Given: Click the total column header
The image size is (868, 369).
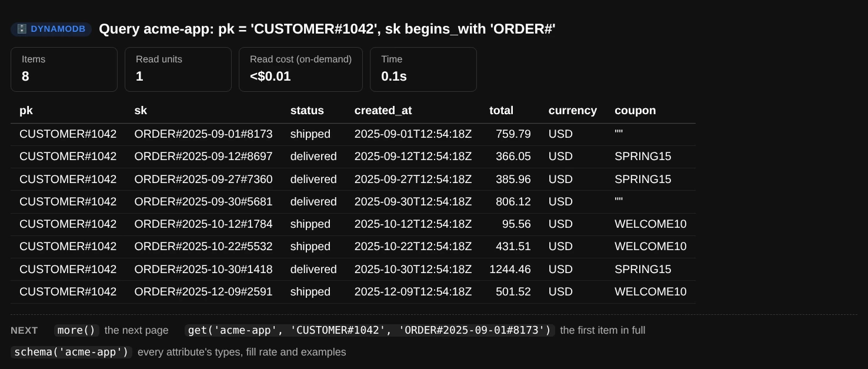Looking at the screenshot, I should tap(501, 111).
